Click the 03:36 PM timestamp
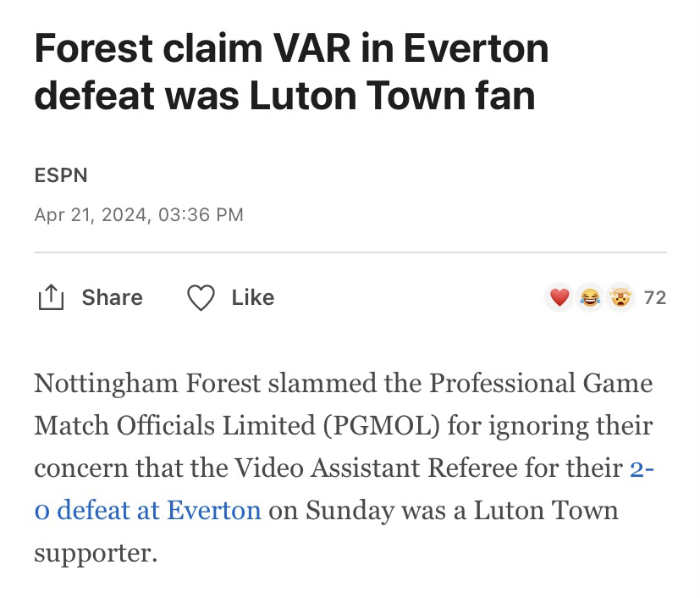700x598 pixels. 201,215
